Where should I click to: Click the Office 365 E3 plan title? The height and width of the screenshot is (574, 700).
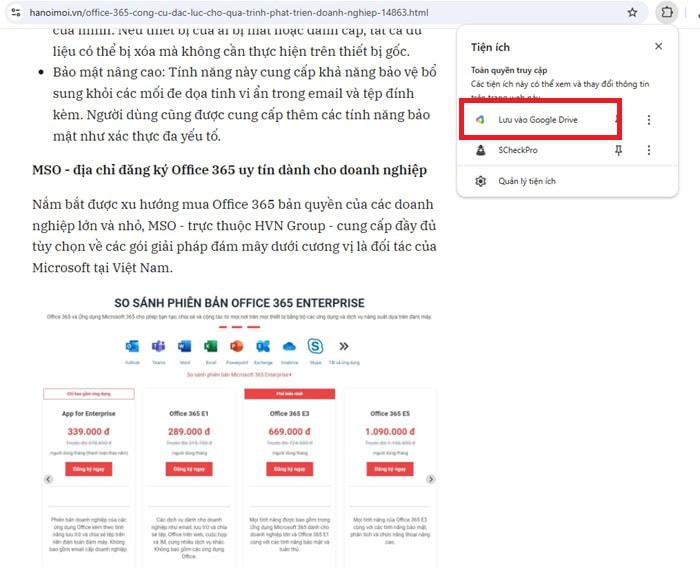[x=289, y=414]
